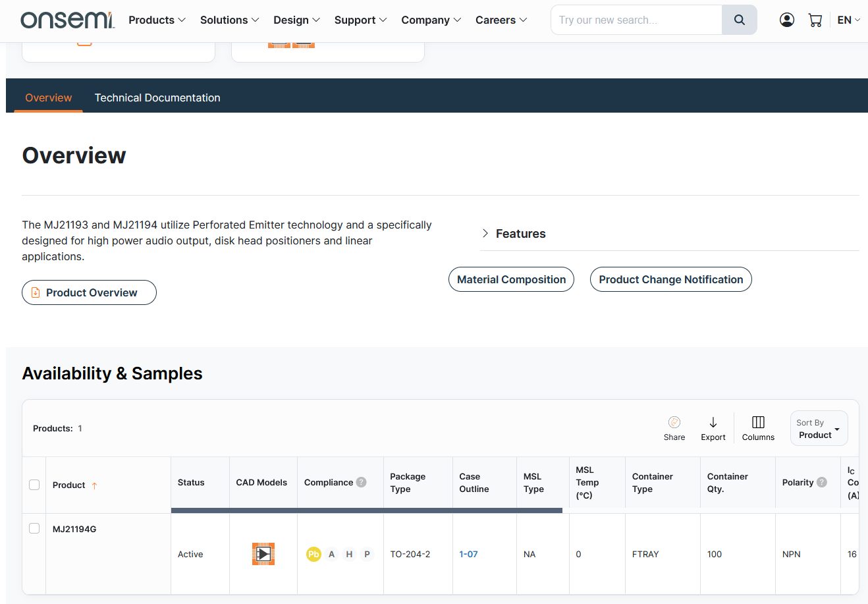This screenshot has height=604, width=868.
Task: Check the MJ21194G row checkbox
Action: click(x=34, y=528)
